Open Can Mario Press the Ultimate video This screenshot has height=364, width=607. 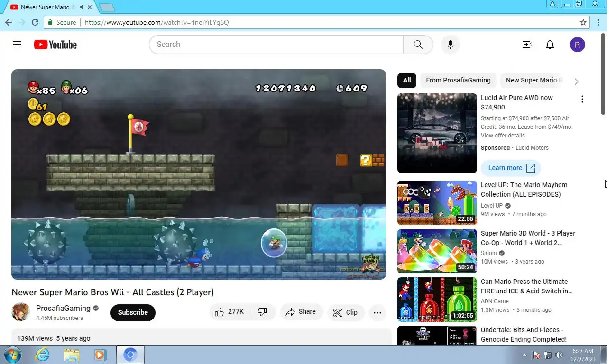pos(527,286)
